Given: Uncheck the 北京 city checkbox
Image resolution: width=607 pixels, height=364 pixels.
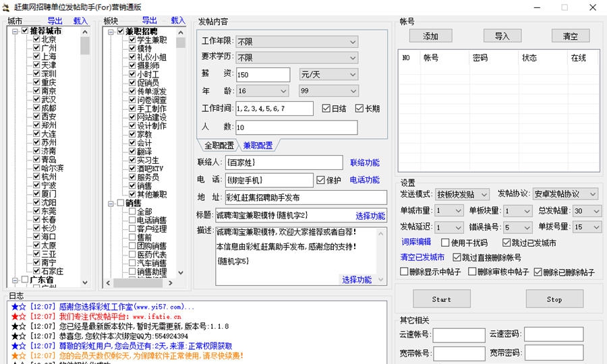Looking at the screenshot, I should click(x=36, y=39).
